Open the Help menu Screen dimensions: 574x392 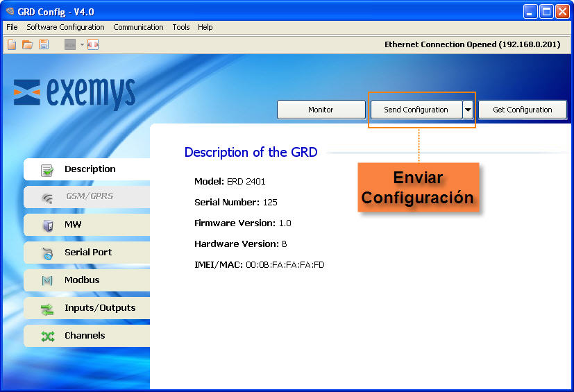[205, 27]
